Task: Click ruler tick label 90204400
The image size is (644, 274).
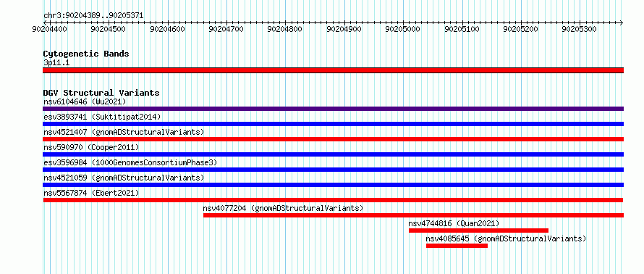Action: (x=49, y=29)
